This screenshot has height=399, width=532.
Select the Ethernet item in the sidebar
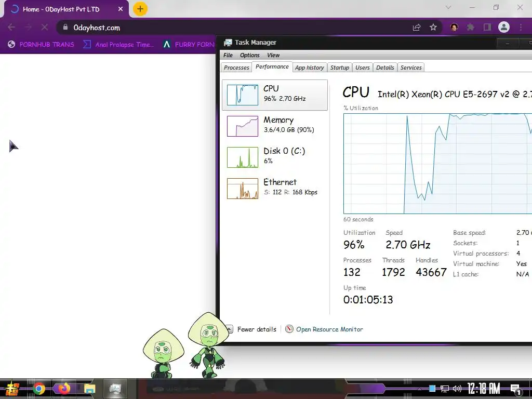pyautogui.click(x=275, y=188)
